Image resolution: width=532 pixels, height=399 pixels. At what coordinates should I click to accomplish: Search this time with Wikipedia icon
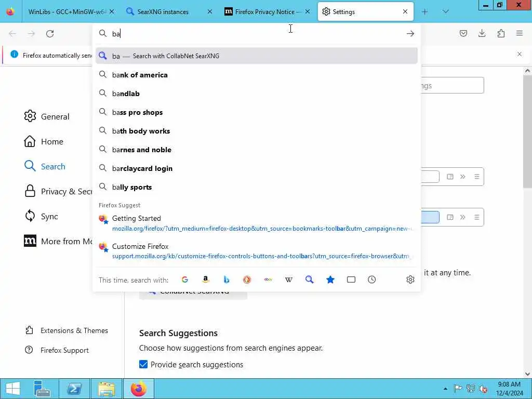coord(289,280)
